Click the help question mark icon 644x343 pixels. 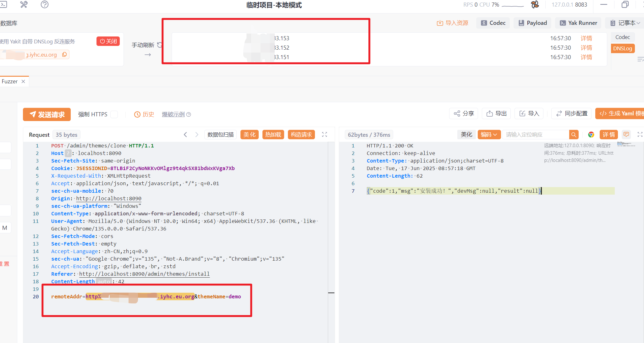point(45,4)
